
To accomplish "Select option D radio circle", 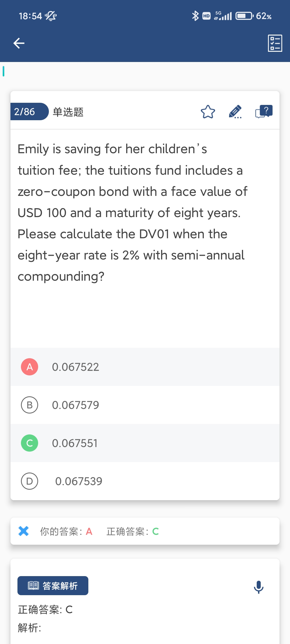I will point(30,481).
